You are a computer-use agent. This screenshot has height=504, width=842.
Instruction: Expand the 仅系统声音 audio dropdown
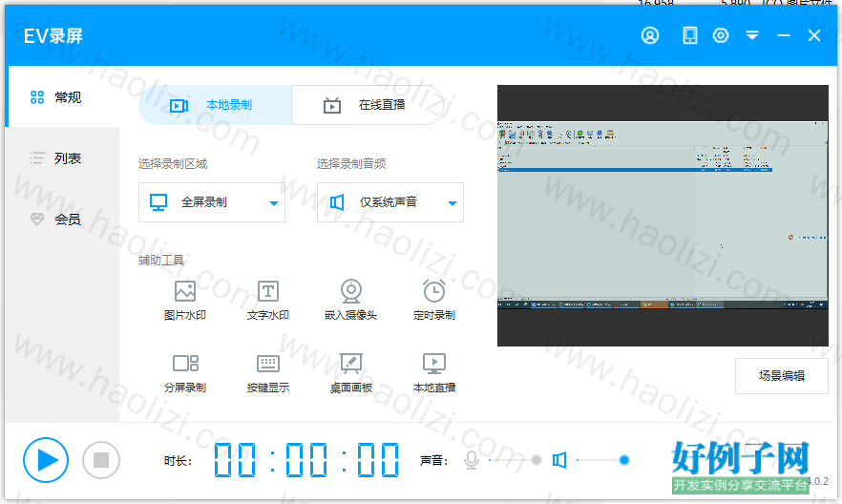point(390,202)
